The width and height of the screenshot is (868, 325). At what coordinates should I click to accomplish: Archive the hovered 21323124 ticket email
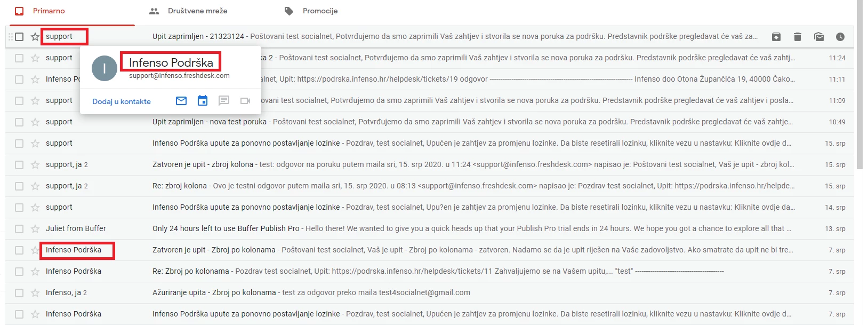[776, 37]
